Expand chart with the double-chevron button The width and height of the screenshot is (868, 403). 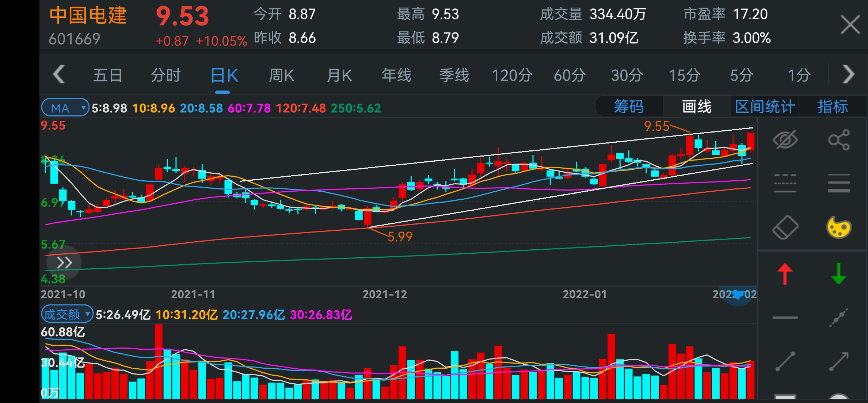64,262
